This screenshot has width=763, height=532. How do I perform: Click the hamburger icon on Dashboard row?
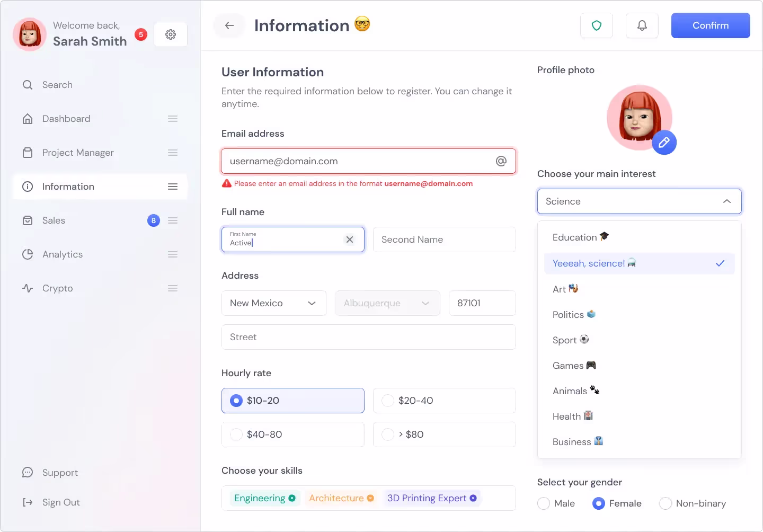[173, 119]
